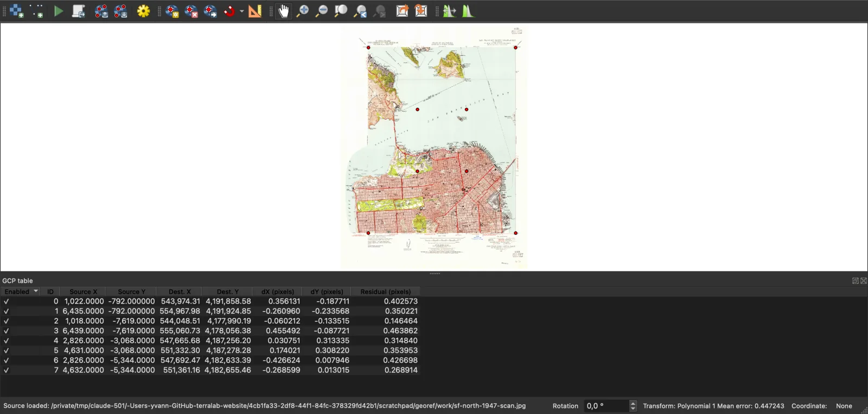868x414 pixels.
Task: Click the Zoom to Layer icon
Action: 341,11
